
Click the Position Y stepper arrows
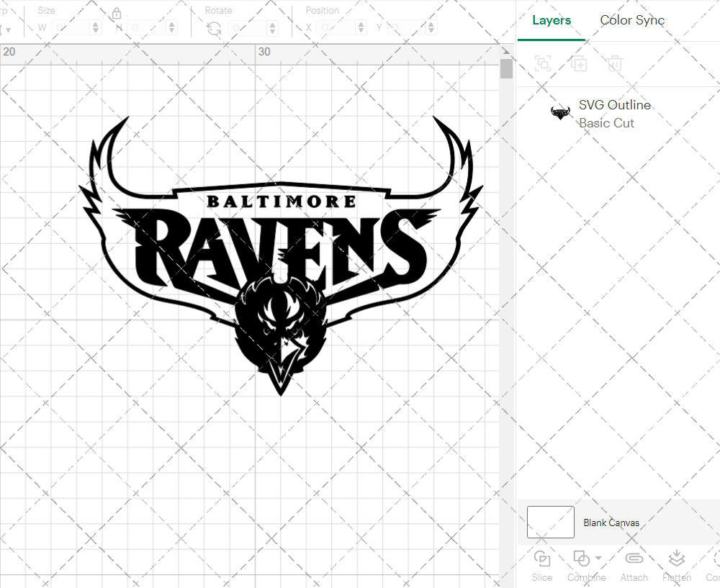tap(431, 27)
